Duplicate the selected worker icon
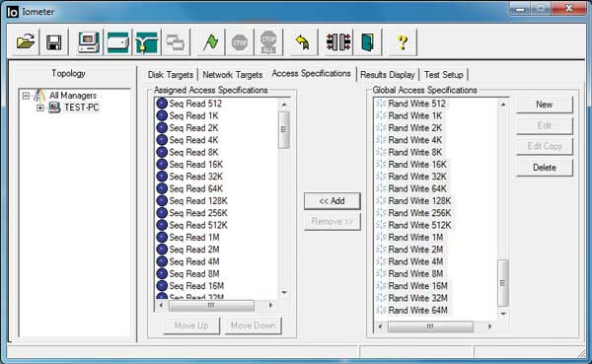The width and height of the screenshot is (592, 364). [x=176, y=41]
